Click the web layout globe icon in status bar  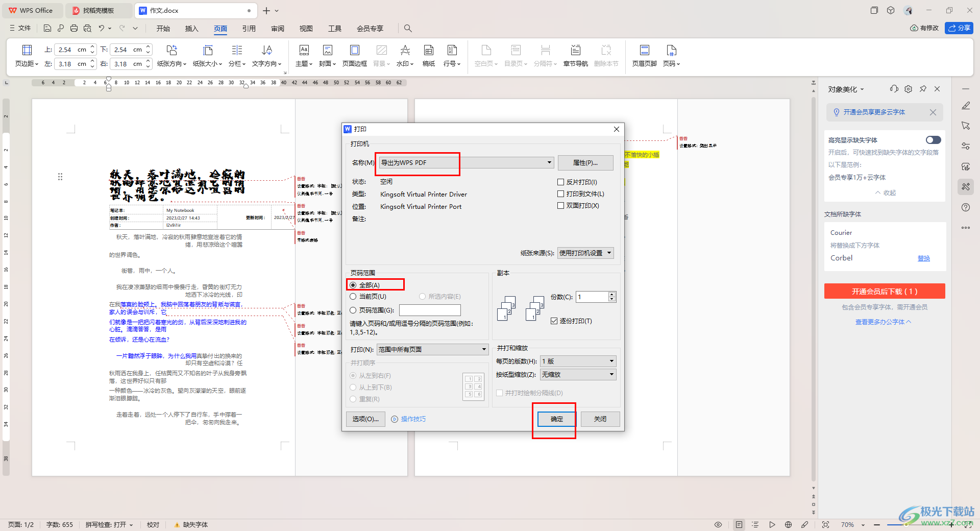pyautogui.click(x=789, y=524)
